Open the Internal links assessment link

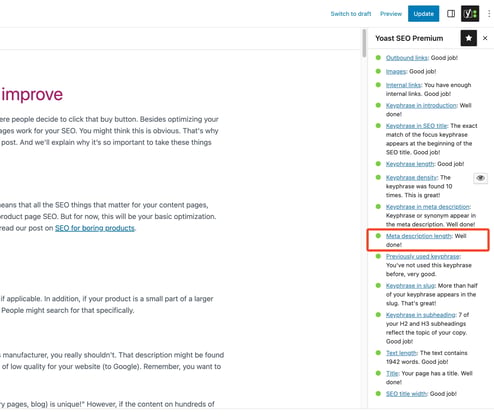coord(403,85)
